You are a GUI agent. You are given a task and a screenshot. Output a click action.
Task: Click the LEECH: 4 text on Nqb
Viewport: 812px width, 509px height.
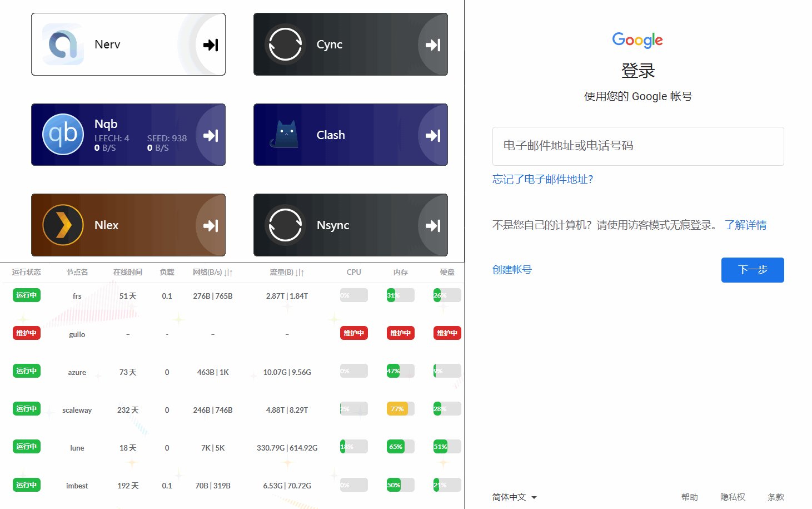(x=112, y=138)
